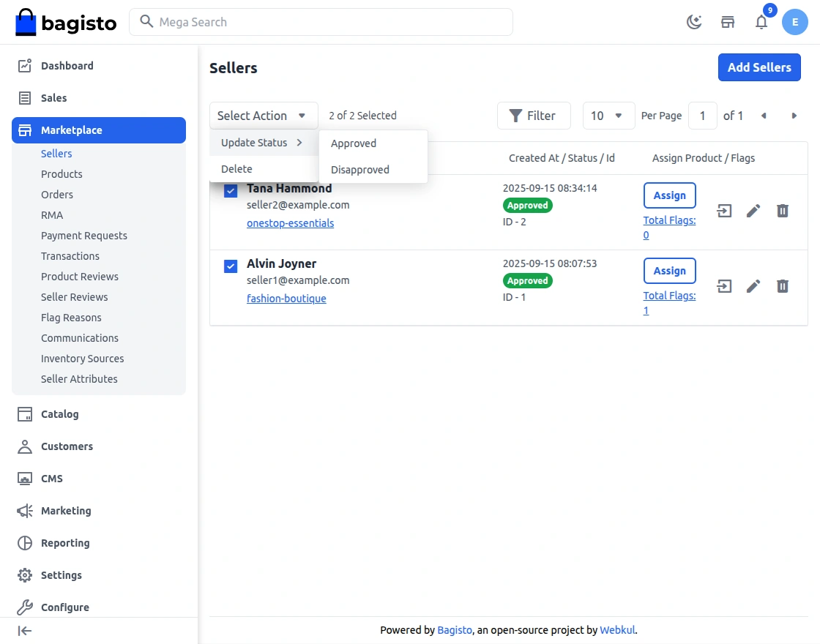Image resolution: width=820 pixels, height=644 pixels.
Task: Open the Select Action dropdown
Action: [264, 116]
